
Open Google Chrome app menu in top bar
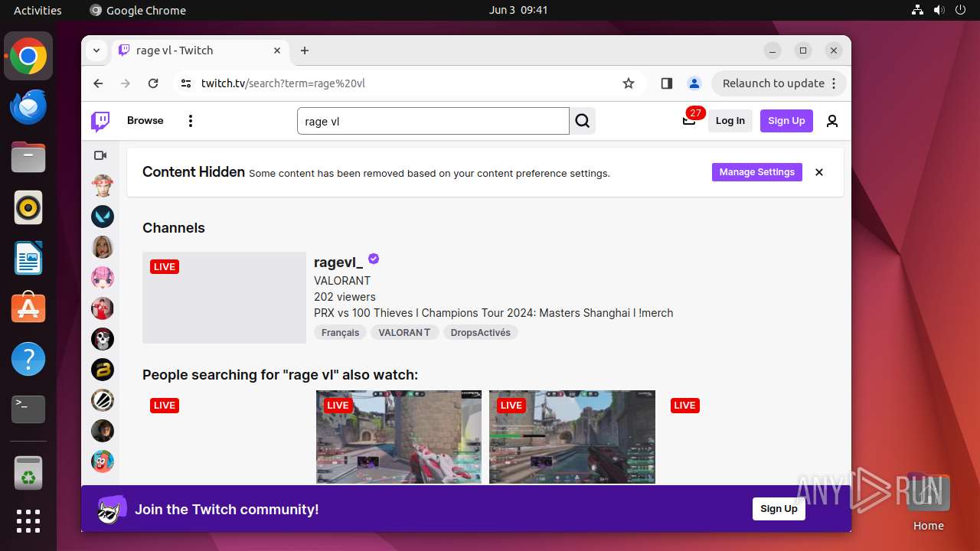[138, 11]
